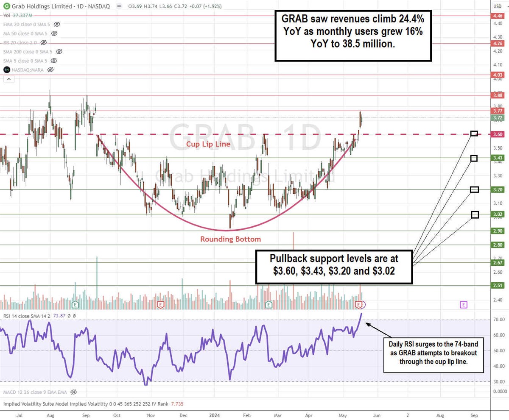Select the 3.88 price level label
The image size is (509, 420).
[x=498, y=95]
